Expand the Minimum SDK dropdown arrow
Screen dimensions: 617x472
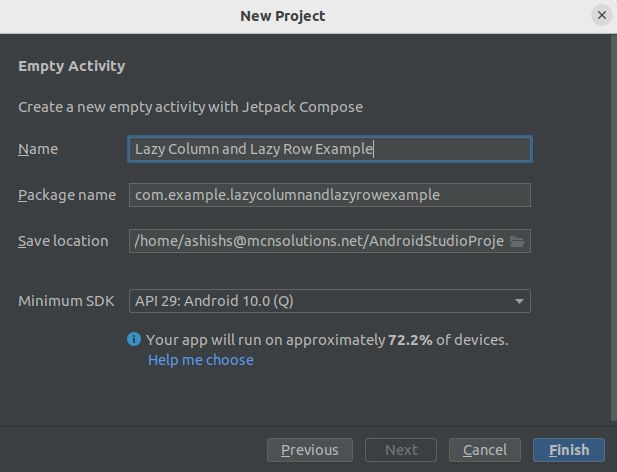click(x=519, y=301)
